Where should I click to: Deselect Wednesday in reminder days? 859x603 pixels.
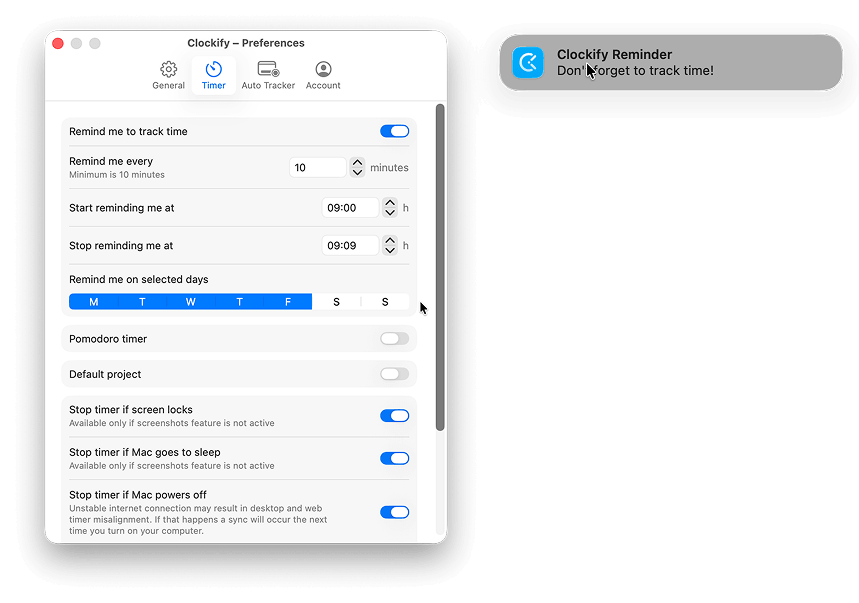click(191, 302)
